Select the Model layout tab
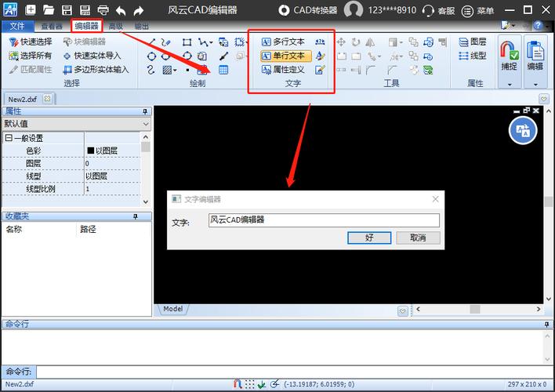Viewport: 555px width, 392px height. (x=172, y=309)
